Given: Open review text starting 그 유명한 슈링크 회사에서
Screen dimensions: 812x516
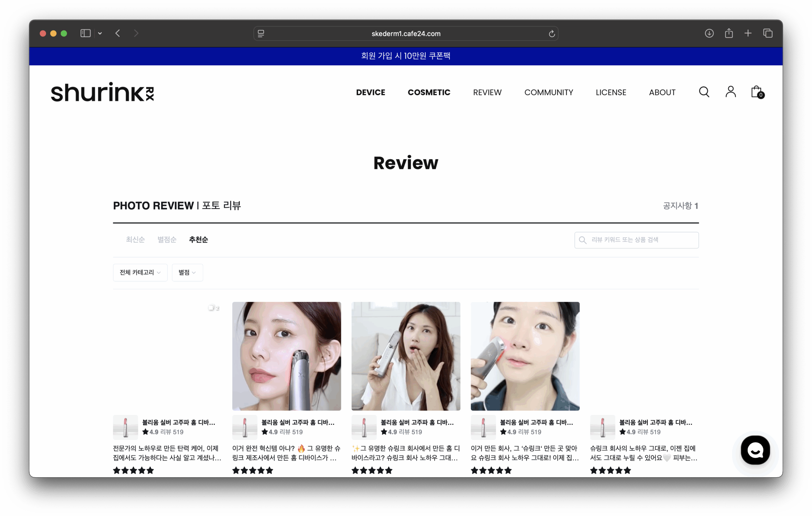Looking at the screenshot, I should [x=406, y=453].
